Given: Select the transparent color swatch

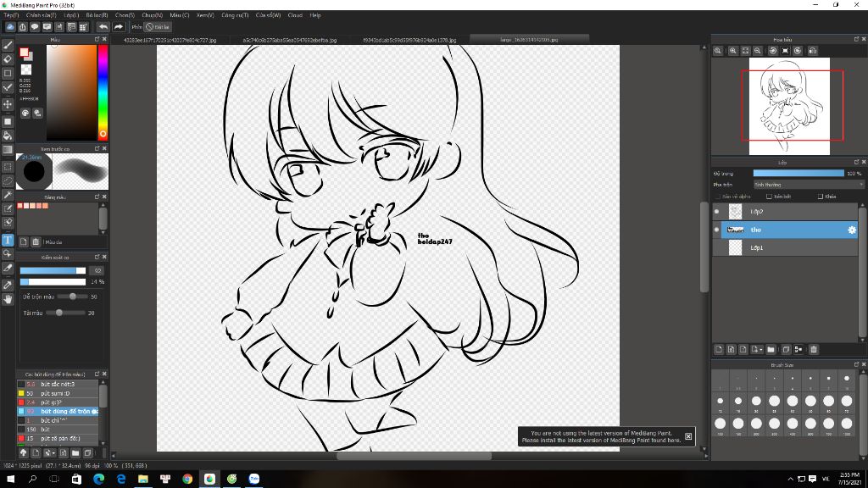Looking at the screenshot, I should click(x=26, y=69).
